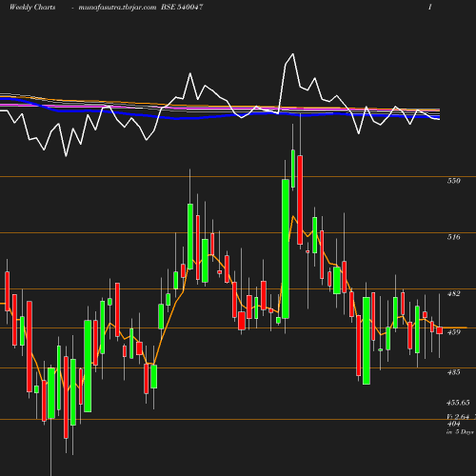Click the last red candle near 459

tap(440, 330)
